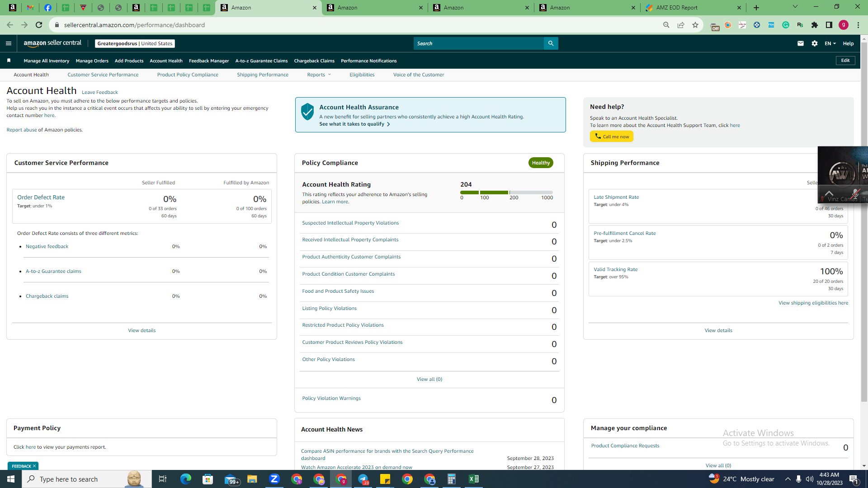
Task: Open Chargeback Claims menu item
Action: pyautogui.click(x=314, y=61)
